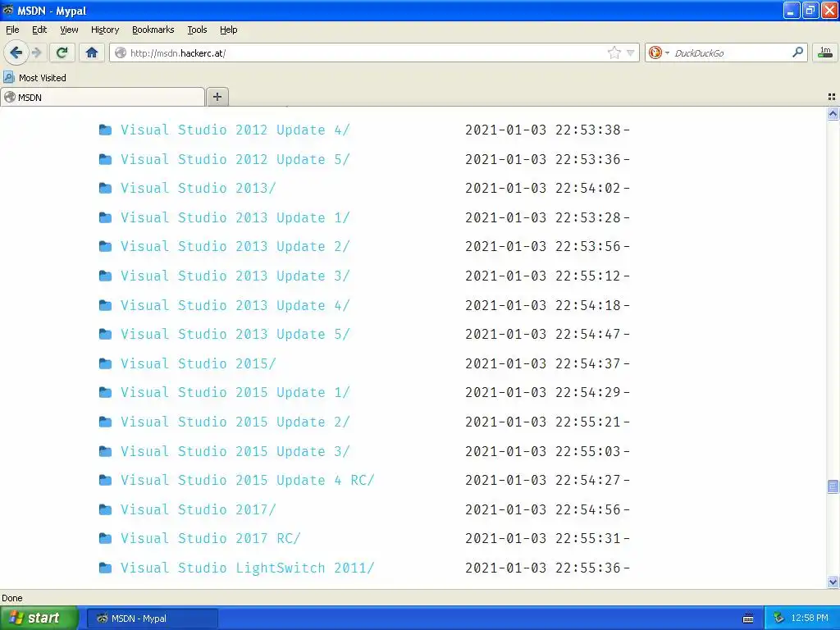
Task: Open the bookmark star dropdown arrow
Action: tap(631, 52)
